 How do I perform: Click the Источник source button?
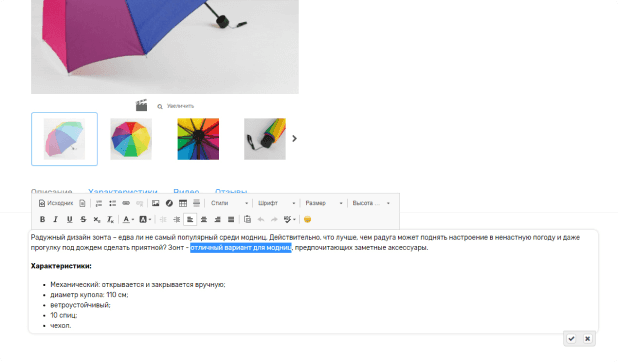point(56,203)
